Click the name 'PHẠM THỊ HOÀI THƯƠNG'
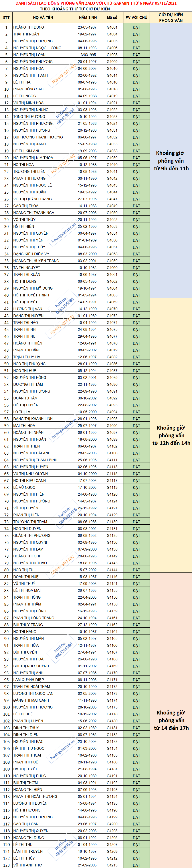 tap(35, 797)
